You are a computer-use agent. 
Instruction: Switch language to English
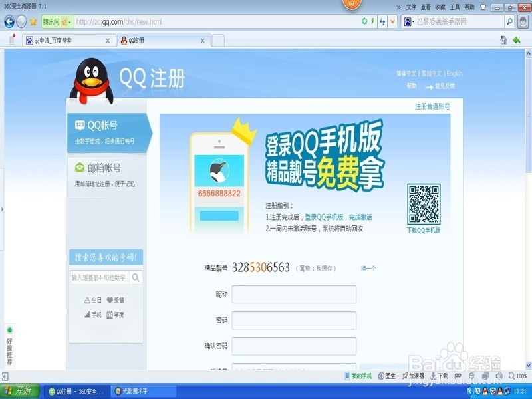(x=454, y=74)
